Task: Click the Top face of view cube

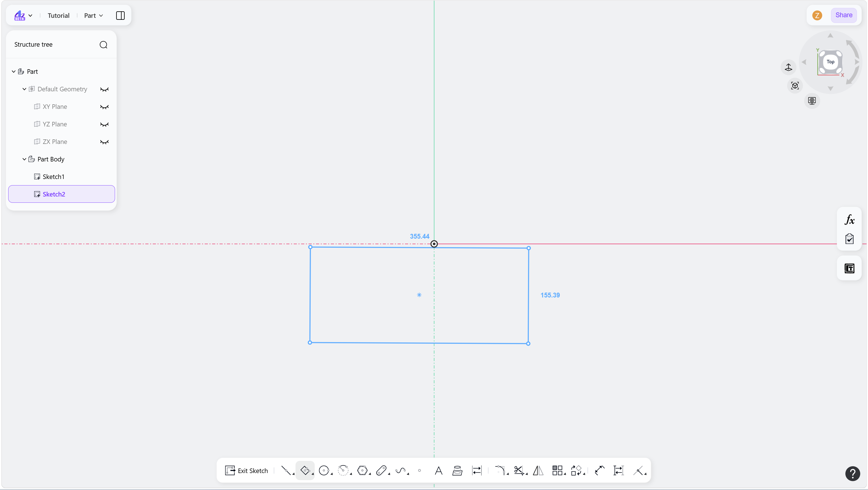Action: click(x=830, y=62)
